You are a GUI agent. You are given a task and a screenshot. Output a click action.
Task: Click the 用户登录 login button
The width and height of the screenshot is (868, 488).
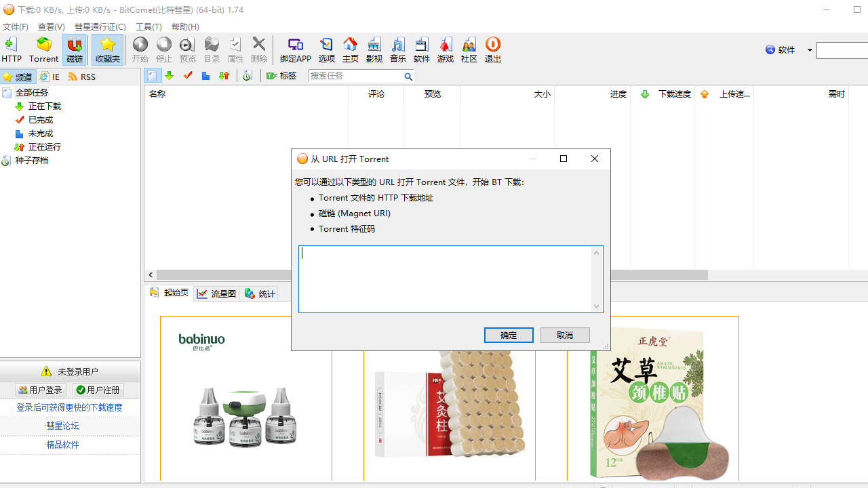(41, 390)
